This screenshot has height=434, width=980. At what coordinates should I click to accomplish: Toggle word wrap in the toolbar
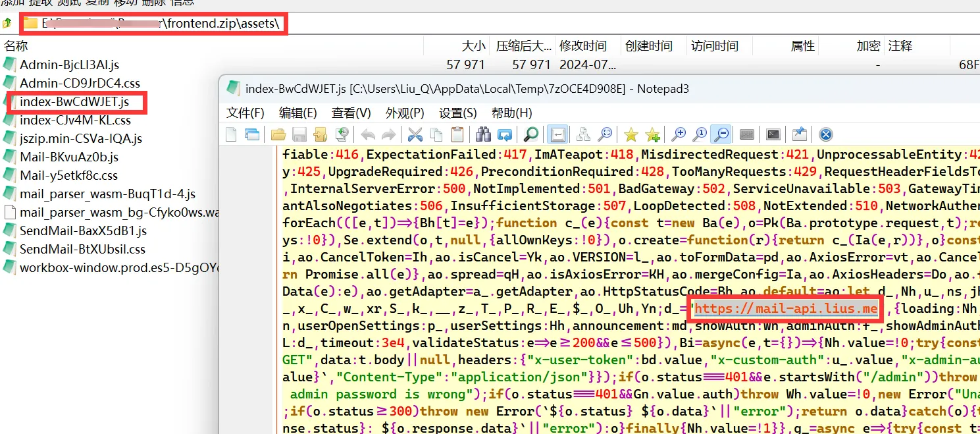(557, 135)
